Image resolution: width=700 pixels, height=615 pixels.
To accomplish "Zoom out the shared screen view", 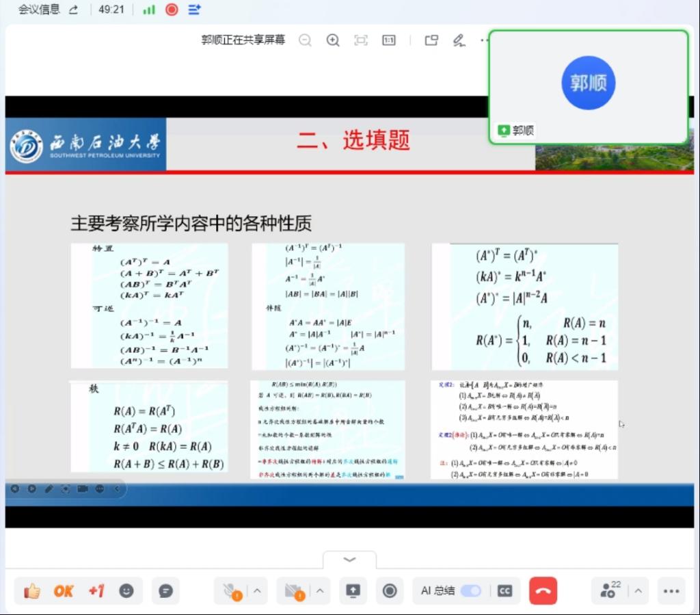I will point(305,40).
